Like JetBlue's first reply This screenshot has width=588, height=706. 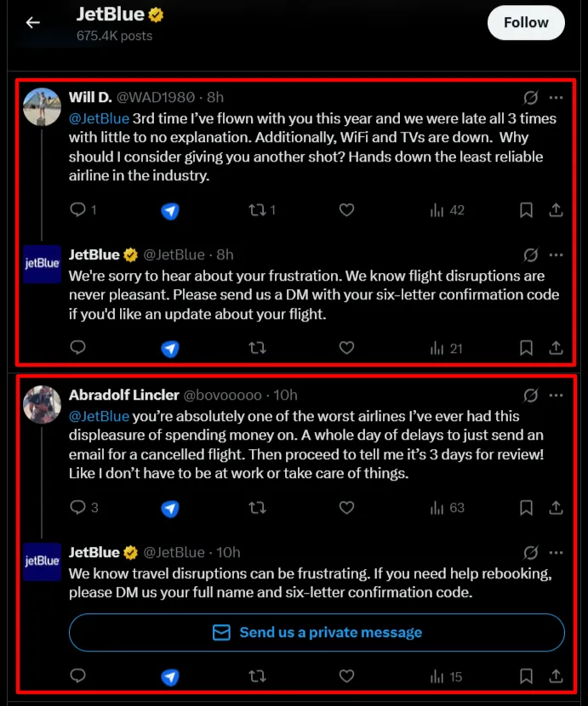click(x=346, y=347)
